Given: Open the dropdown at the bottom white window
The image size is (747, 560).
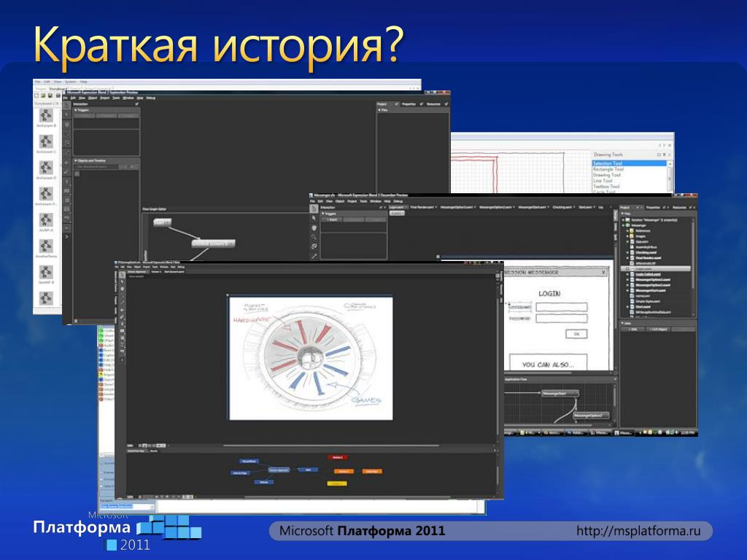Looking at the screenshot, I should click(152, 507).
